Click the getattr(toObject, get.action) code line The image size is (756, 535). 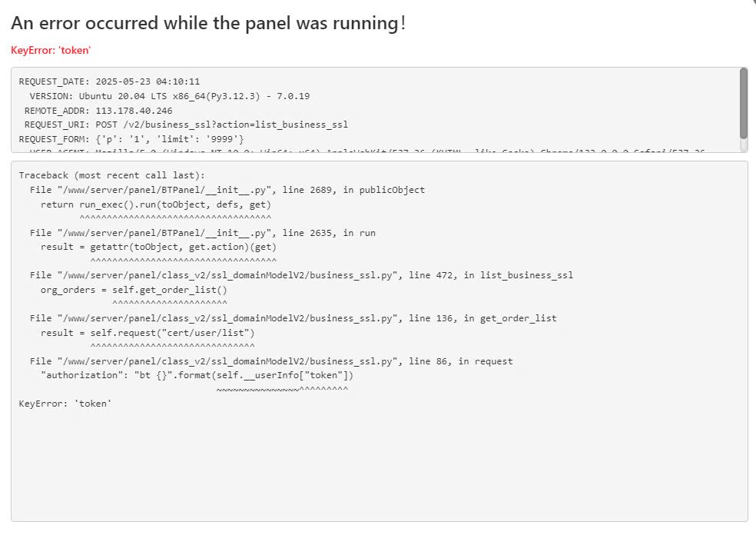tap(158, 247)
